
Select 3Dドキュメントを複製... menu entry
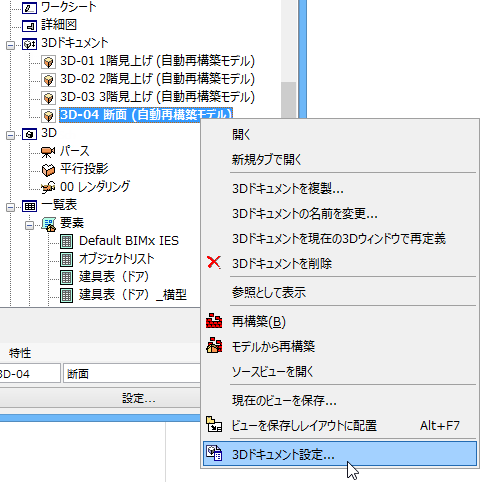click(340, 188)
